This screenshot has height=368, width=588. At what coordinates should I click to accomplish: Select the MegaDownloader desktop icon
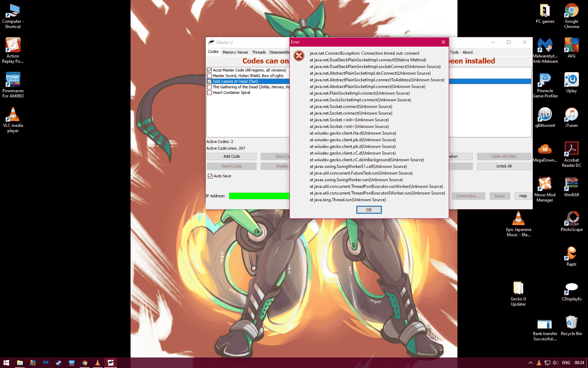(x=545, y=152)
